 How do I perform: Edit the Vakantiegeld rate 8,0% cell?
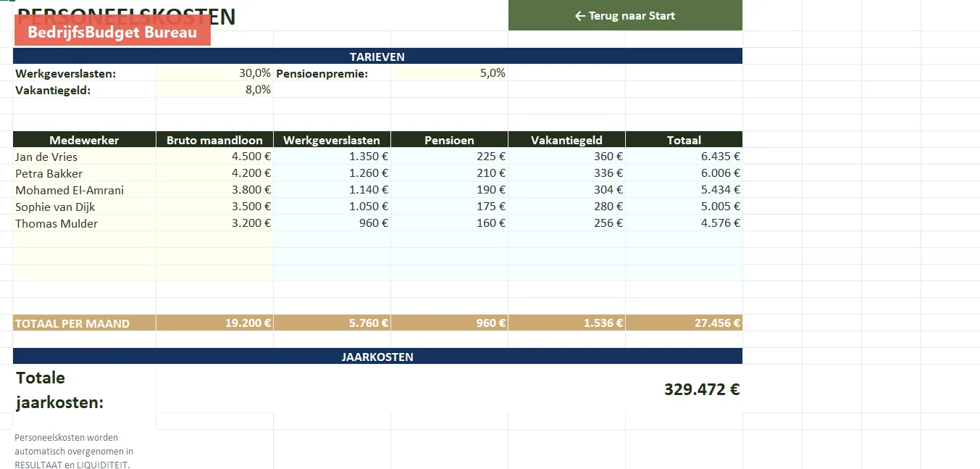[x=215, y=90]
